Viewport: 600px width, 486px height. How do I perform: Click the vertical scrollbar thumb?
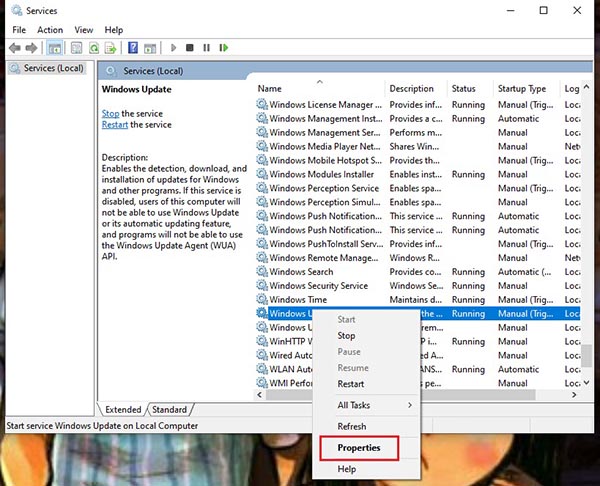[x=587, y=356]
